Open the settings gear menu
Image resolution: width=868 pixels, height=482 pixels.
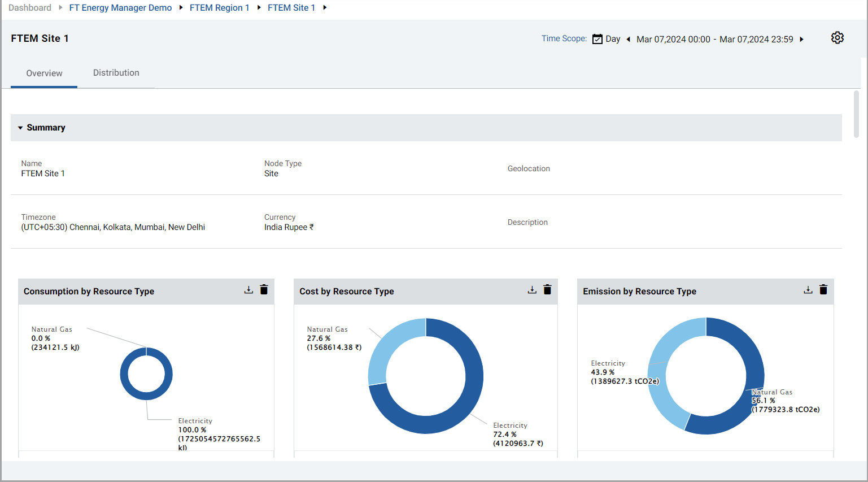pyautogui.click(x=837, y=37)
